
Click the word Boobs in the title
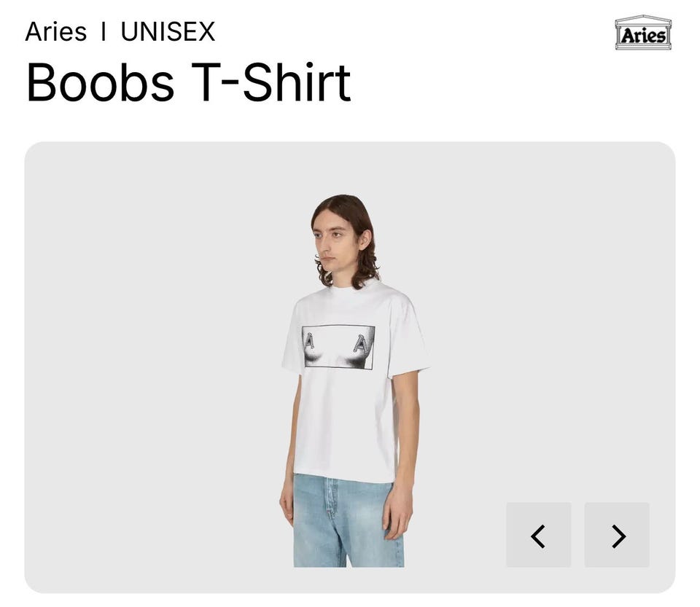(100, 83)
